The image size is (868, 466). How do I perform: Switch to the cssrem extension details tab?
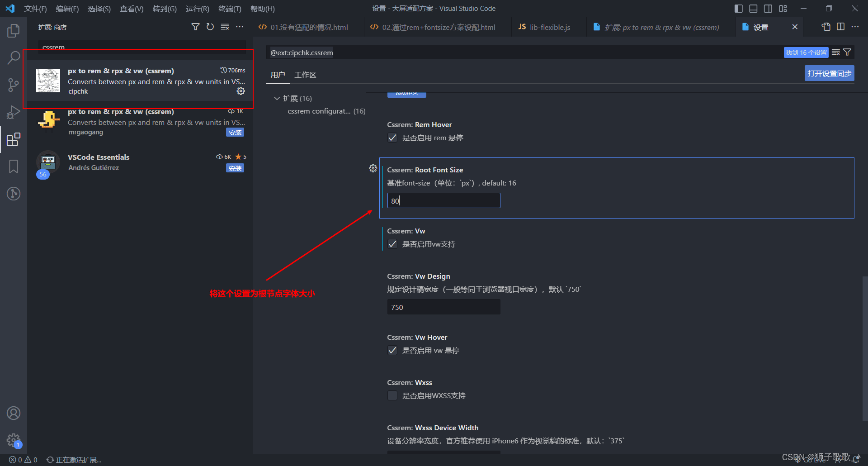(x=660, y=27)
